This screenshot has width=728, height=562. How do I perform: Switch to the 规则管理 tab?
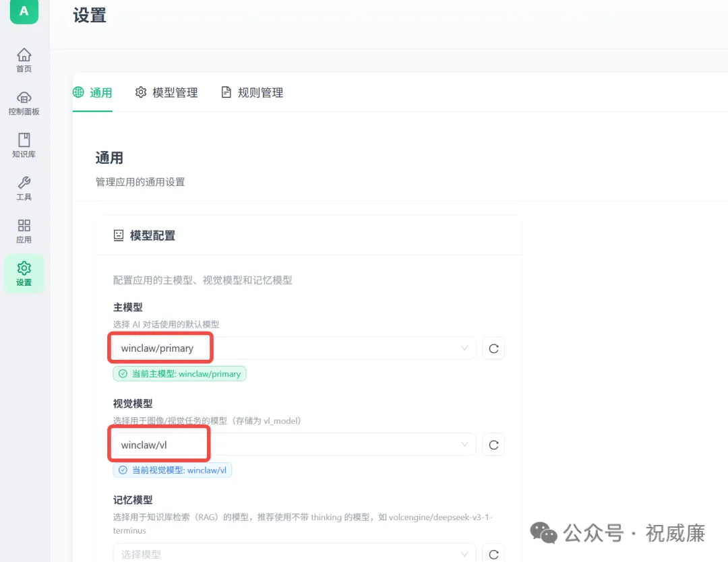pos(252,92)
